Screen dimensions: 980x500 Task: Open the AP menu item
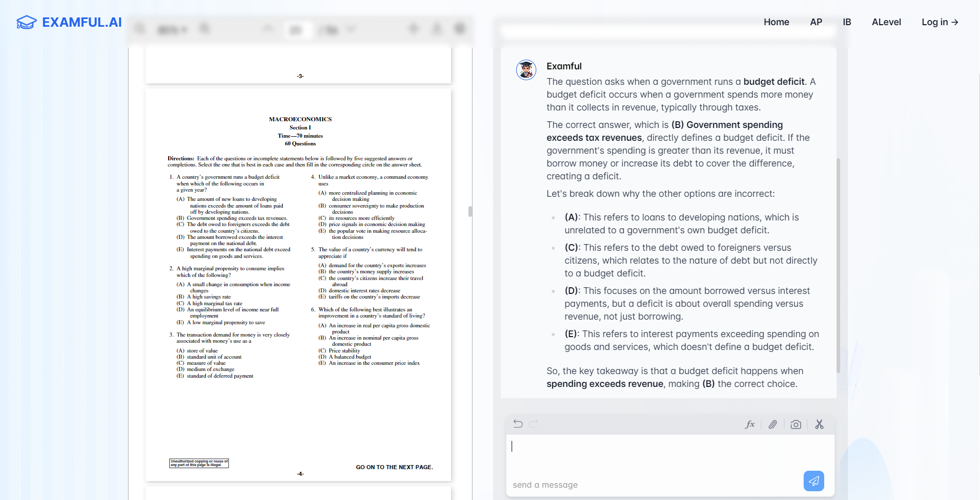[816, 22]
